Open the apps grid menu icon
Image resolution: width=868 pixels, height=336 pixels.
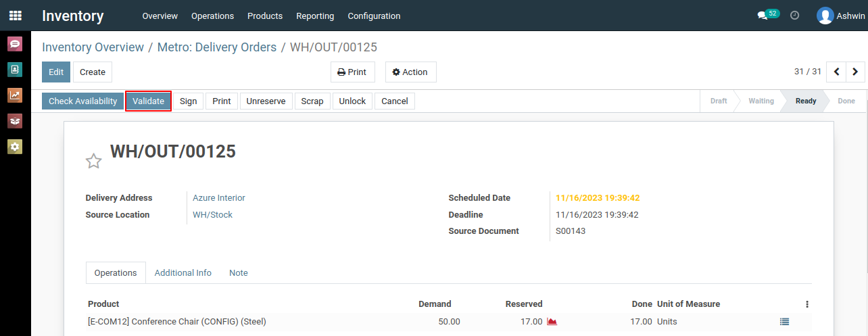(15, 15)
